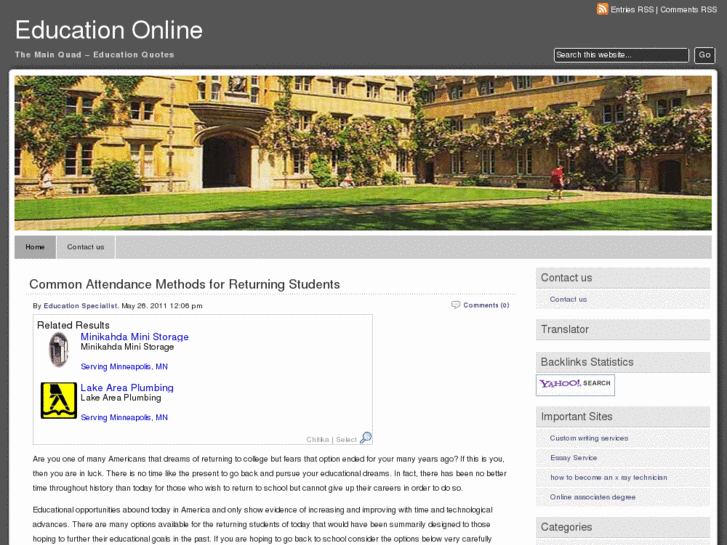Open the Essay Service link
This screenshot has height=545, width=727.
[x=574, y=458]
